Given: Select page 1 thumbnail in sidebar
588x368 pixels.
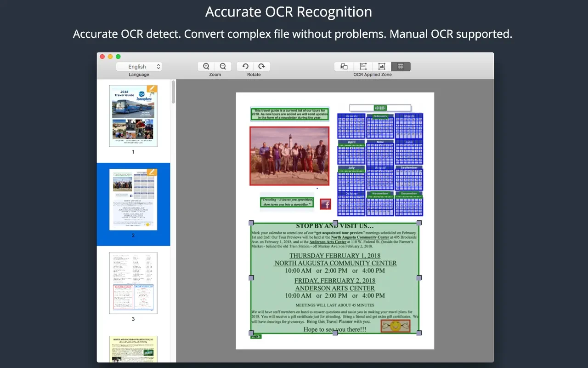Looking at the screenshot, I should 133,116.
